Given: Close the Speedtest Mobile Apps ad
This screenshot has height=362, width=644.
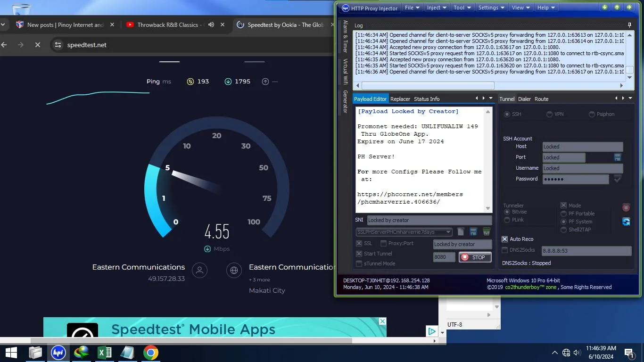Looking at the screenshot, I should 382,321.
